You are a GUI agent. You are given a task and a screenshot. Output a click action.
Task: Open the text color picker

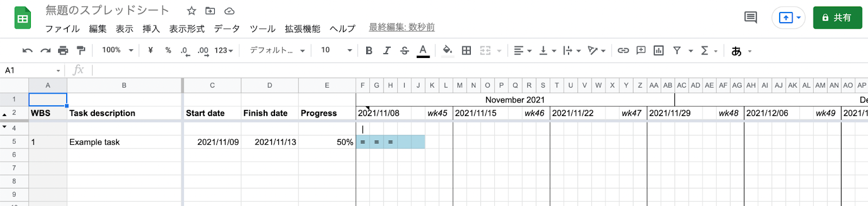point(423,51)
